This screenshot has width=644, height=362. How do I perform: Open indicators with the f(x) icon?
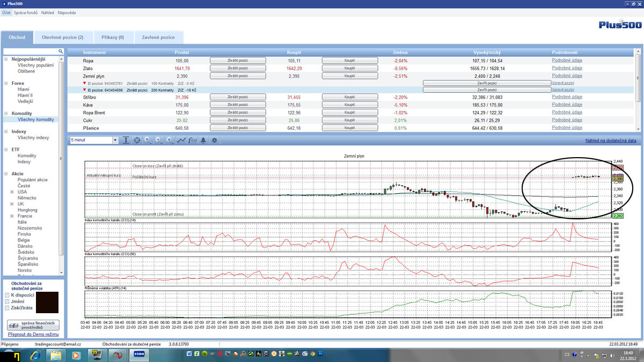click(x=193, y=140)
